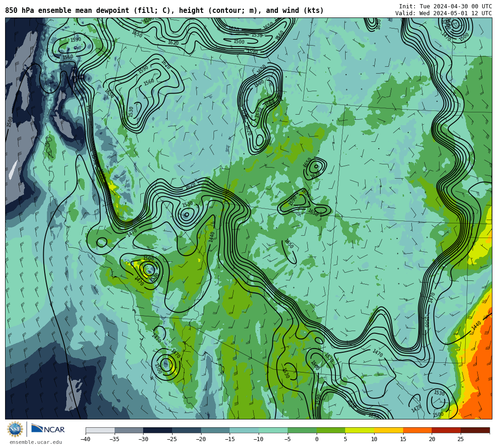Click the dark red 20 to 25 colorbar swatch
Image resolution: width=497 pixels, height=448 pixels.
(446, 430)
